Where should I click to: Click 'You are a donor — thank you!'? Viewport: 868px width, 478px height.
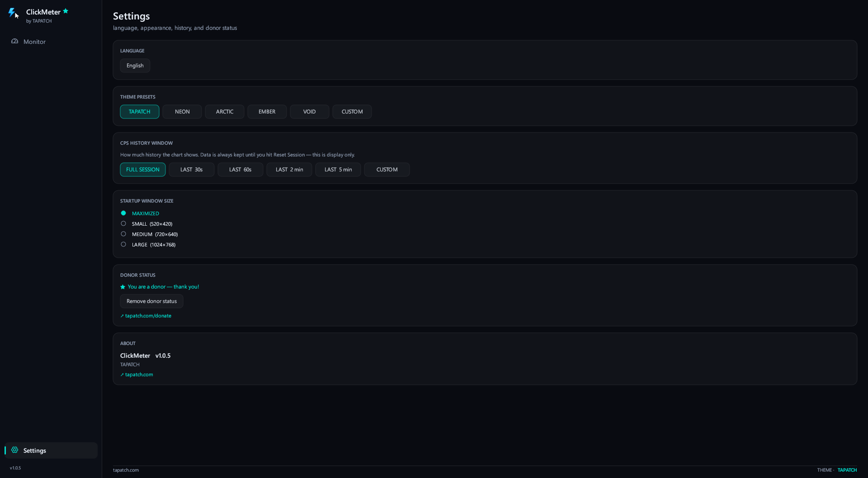(x=163, y=287)
